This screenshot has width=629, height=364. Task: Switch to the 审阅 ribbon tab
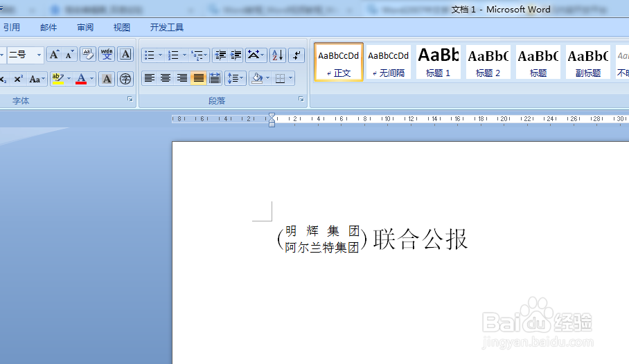pos(85,27)
